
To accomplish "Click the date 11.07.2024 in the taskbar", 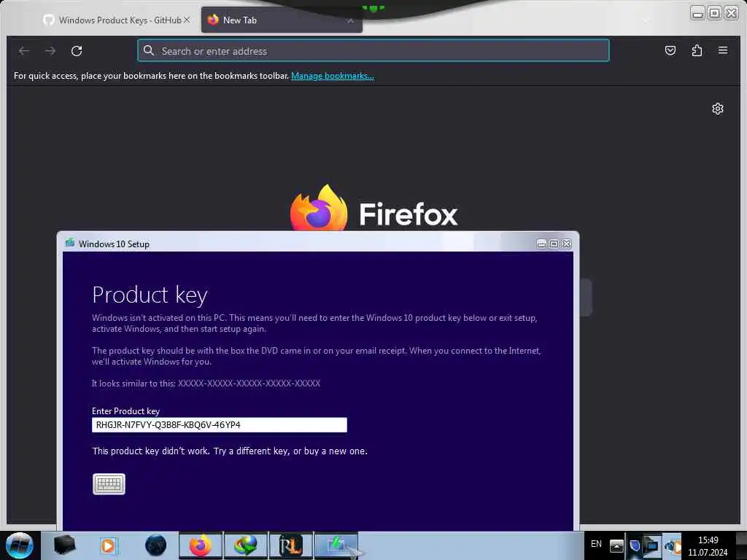I will [x=708, y=553].
